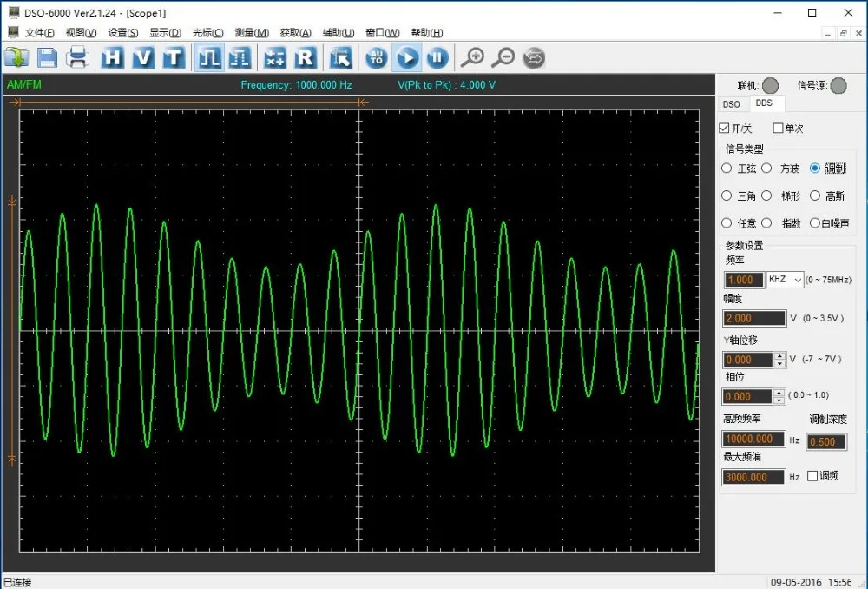868x589 pixels.
Task: Click the 信号源 indicator light
Action: (x=838, y=86)
